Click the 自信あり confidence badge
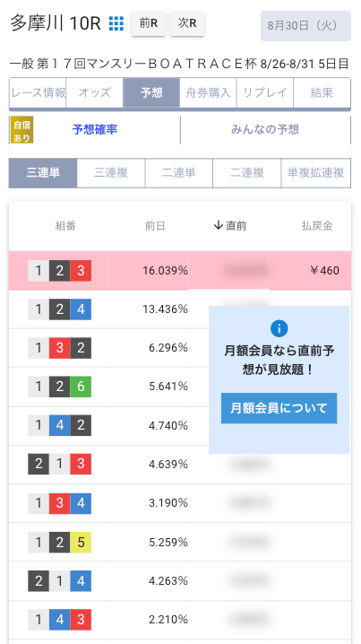The height and width of the screenshot is (644, 361). click(21, 130)
